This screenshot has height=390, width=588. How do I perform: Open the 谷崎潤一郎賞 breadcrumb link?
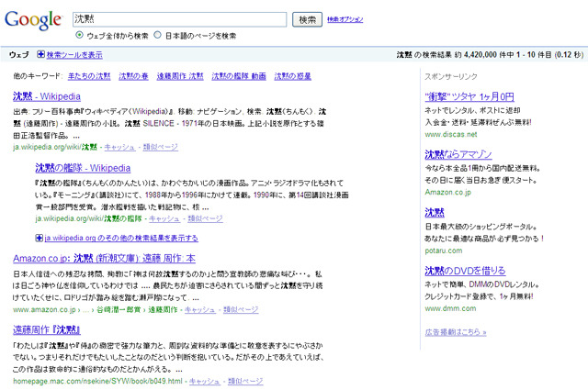point(119,309)
